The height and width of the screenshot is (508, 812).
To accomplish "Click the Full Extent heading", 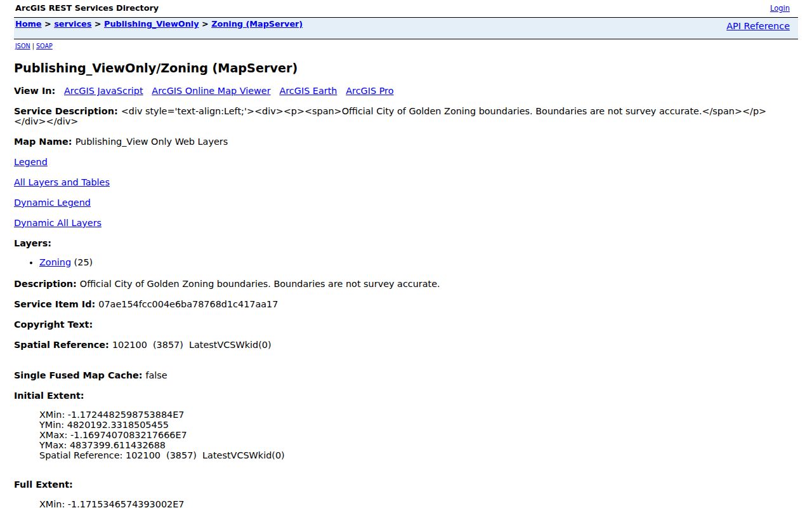I will (x=43, y=485).
